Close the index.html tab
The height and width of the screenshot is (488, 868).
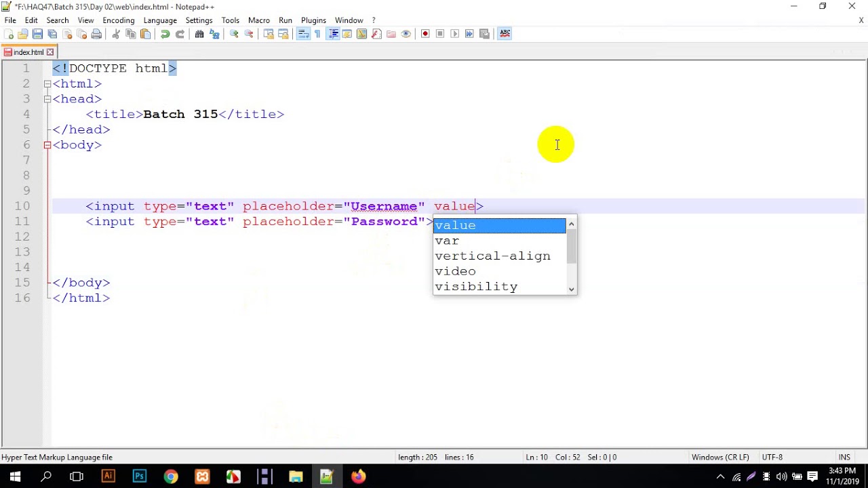pyautogui.click(x=50, y=52)
